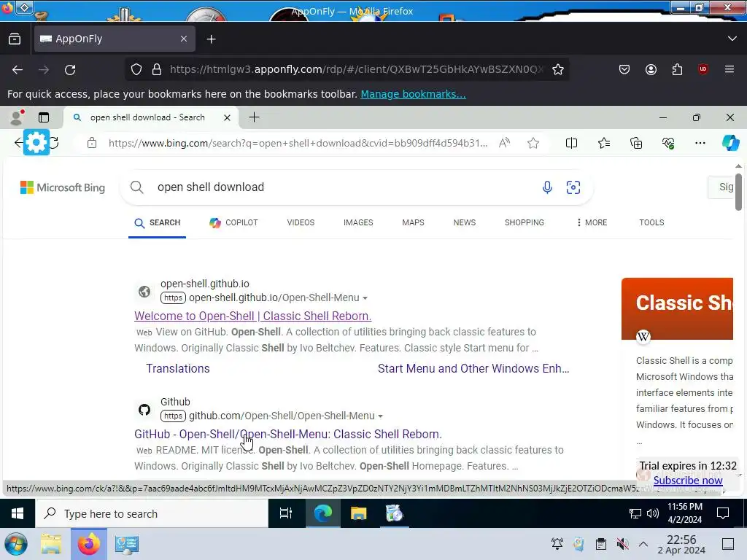Click Manage bookmarks link
The image size is (747, 560).
413,94
